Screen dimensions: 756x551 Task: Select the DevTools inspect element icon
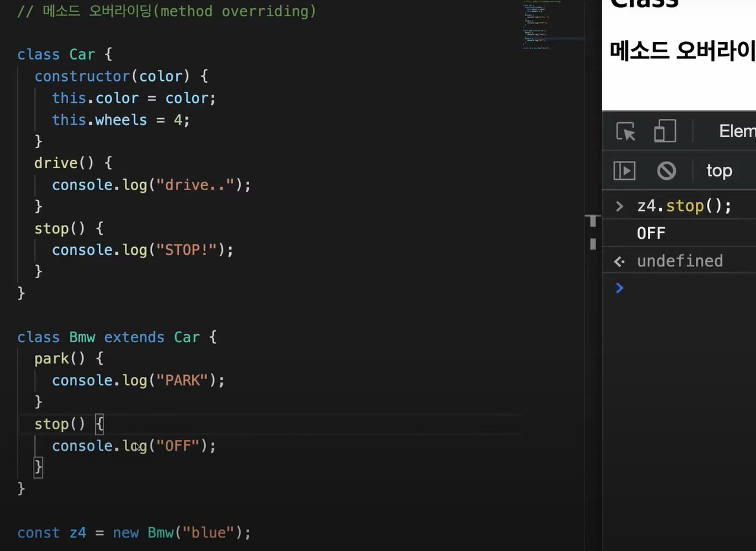(x=626, y=131)
